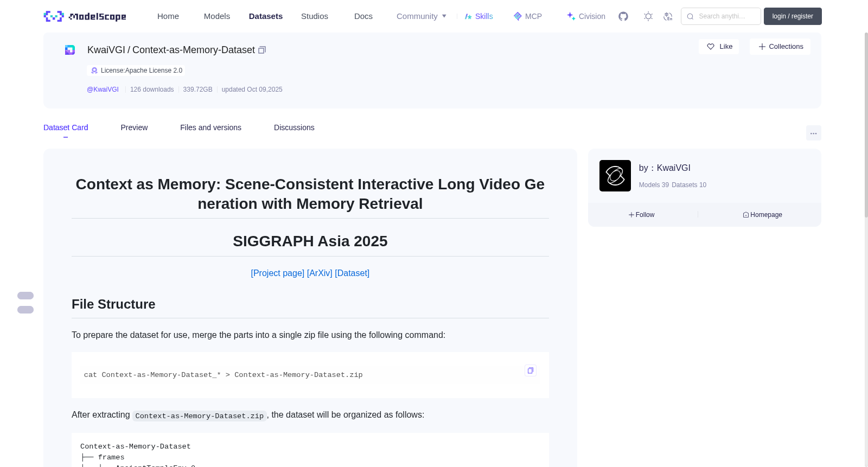Toggle the light/dark theme sun icon
This screenshot has width=868, height=467.
[648, 16]
